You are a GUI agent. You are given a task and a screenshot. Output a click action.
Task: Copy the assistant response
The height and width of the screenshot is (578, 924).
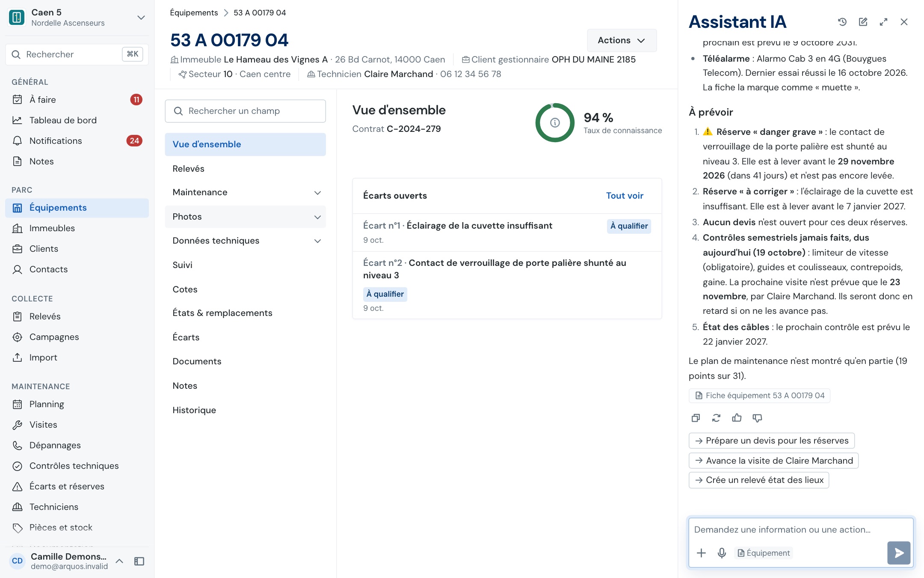(x=696, y=418)
